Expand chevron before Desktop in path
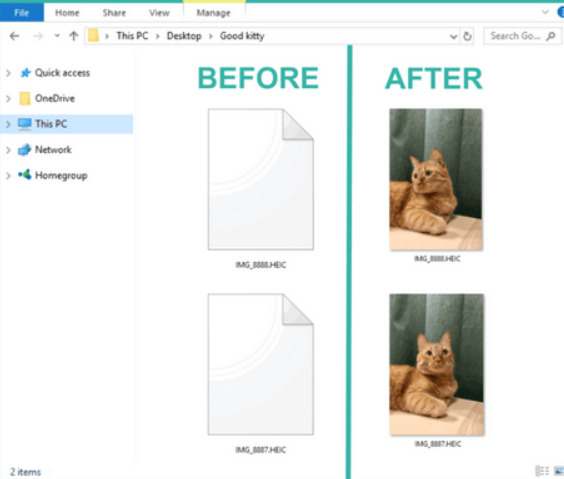This screenshot has width=564, height=479. coord(158,36)
